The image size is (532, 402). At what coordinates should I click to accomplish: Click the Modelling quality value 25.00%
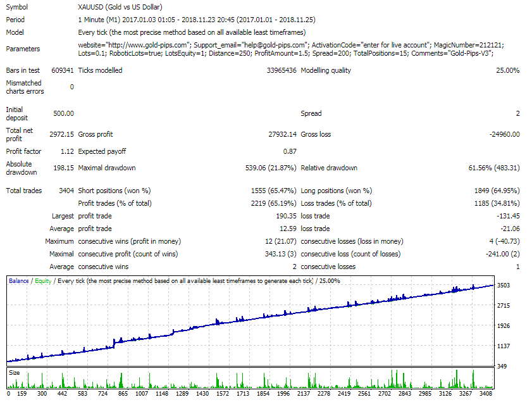coord(508,70)
